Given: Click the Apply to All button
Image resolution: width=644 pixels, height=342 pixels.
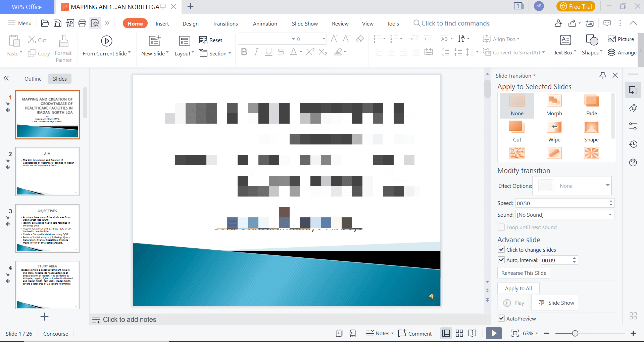Looking at the screenshot, I should 518,288.
